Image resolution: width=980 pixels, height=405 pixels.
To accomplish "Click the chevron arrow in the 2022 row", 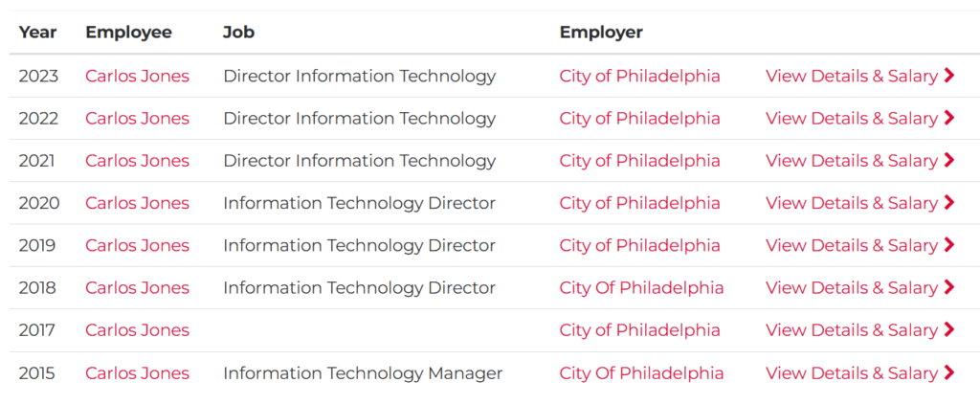I will (x=949, y=118).
